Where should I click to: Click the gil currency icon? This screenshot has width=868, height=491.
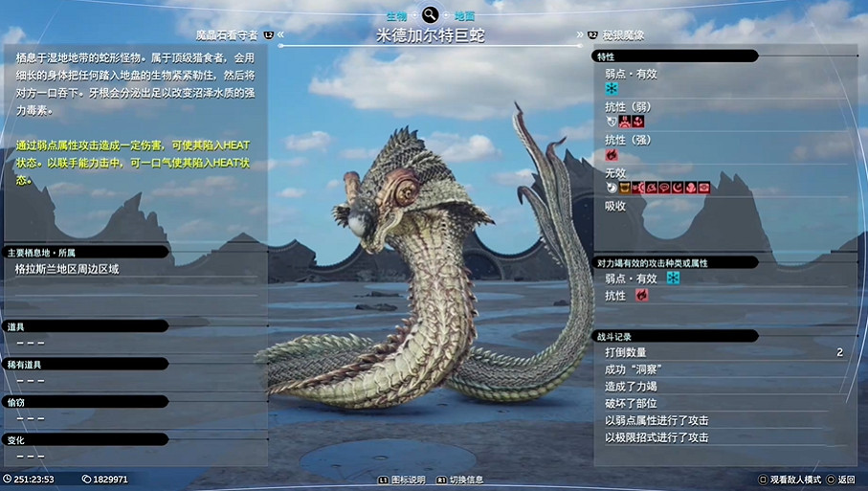[87, 479]
